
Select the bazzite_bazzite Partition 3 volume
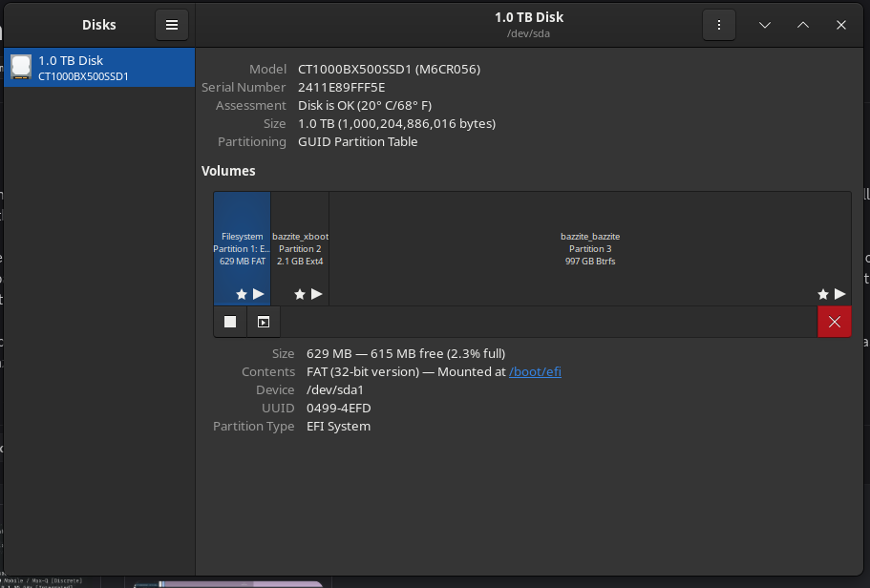click(590, 248)
